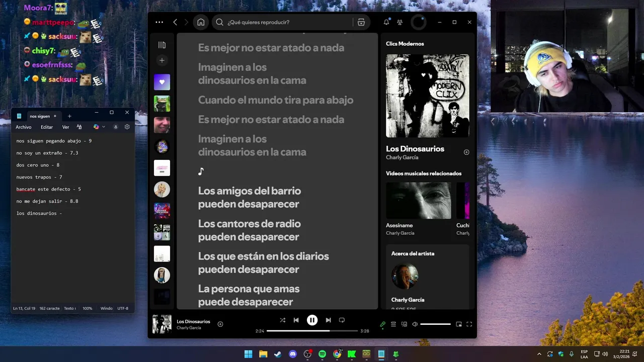Show hidden system tray icons
Screen dimensions: 644x362
click(539, 354)
